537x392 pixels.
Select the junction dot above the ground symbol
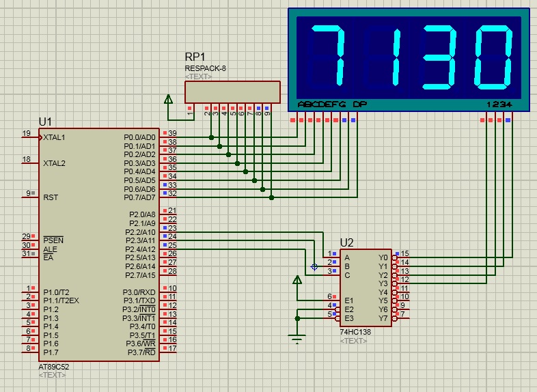pos(297,318)
